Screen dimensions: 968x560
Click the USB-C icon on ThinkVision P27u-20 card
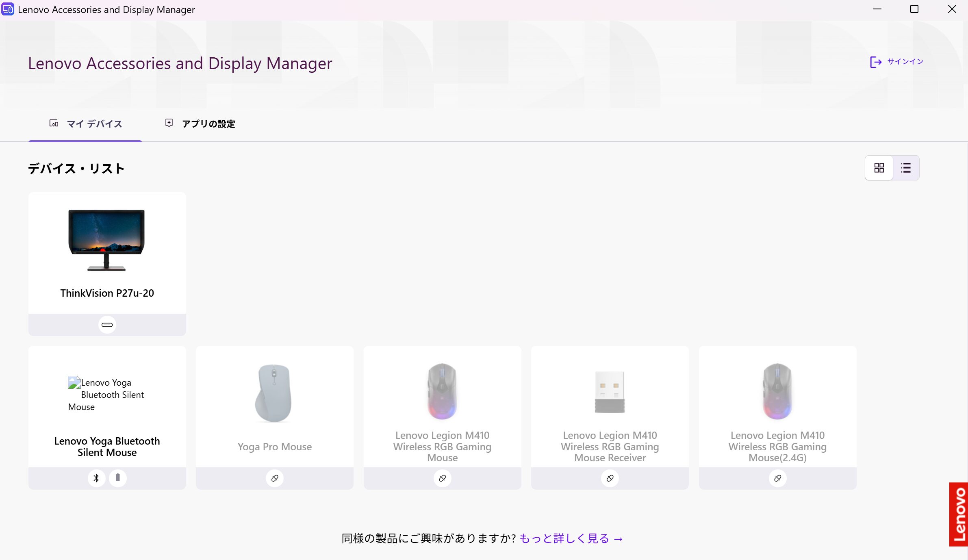(x=107, y=324)
